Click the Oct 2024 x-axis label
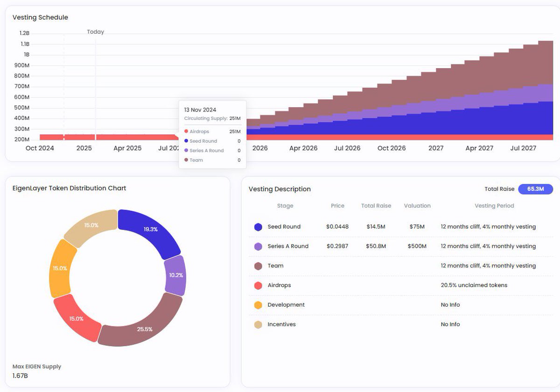This screenshot has height=392, width=560. (40, 148)
